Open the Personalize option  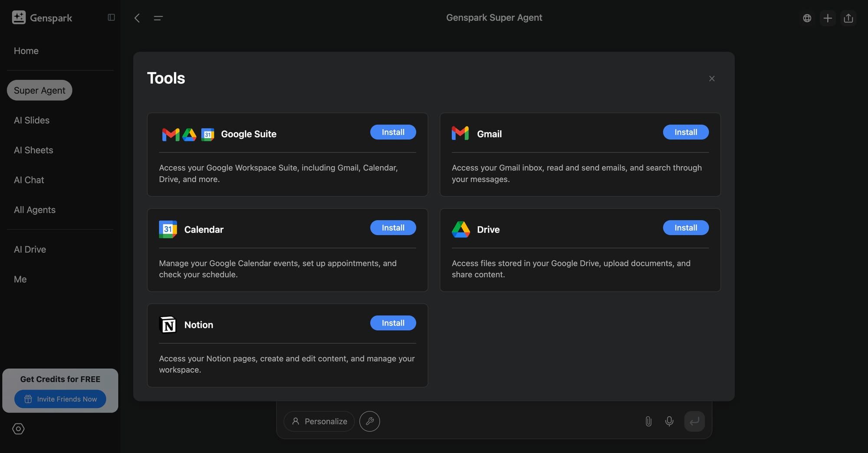click(x=319, y=421)
